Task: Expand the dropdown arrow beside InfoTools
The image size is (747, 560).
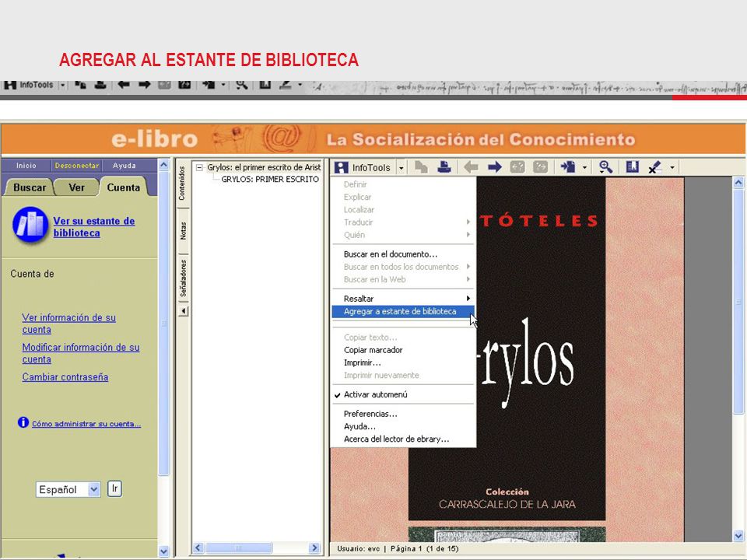Action: tap(401, 168)
